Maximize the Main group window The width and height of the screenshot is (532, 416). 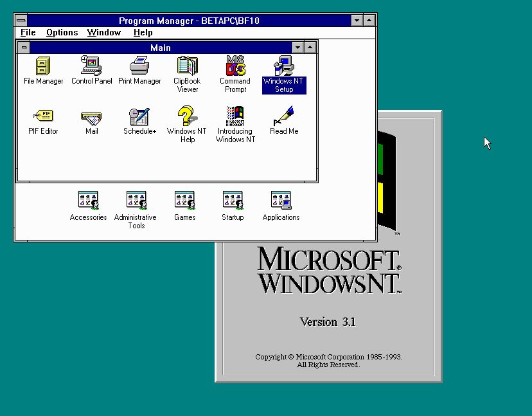point(310,48)
